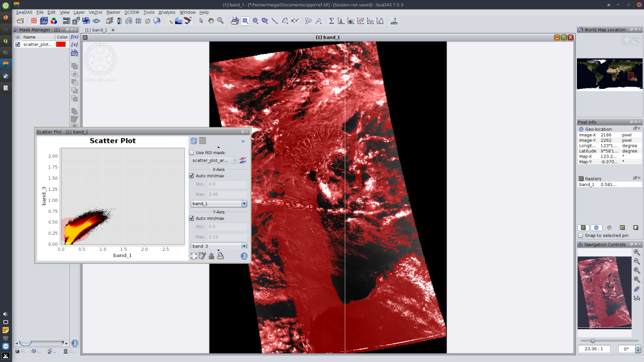Image resolution: width=644 pixels, height=362 pixels.
Task: Print the scatter plot
Action: tap(220, 255)
